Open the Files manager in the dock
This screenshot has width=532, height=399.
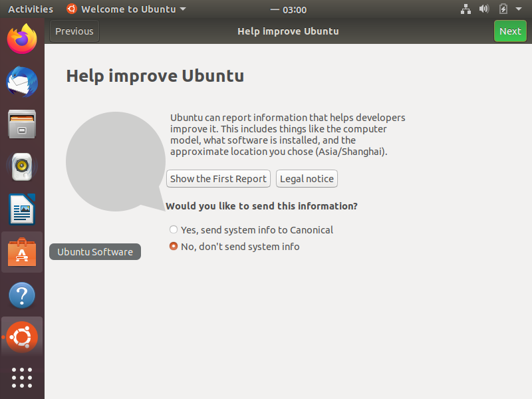coord(22,124)
